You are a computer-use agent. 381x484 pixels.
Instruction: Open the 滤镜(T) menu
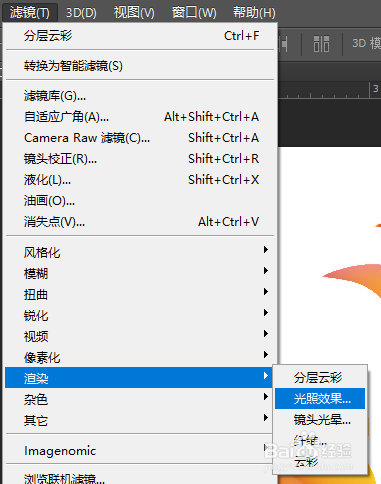30,13
